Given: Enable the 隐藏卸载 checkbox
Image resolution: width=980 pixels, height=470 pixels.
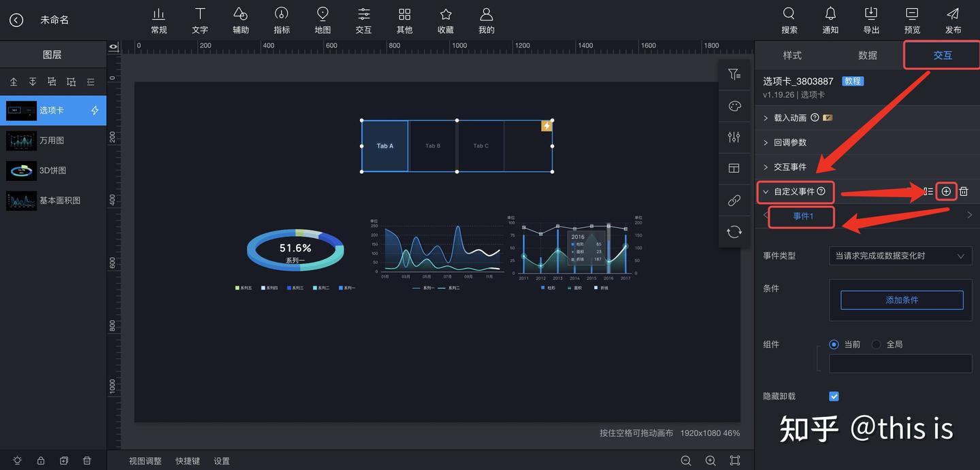Looking at the screenshot, I should point(833,396).
